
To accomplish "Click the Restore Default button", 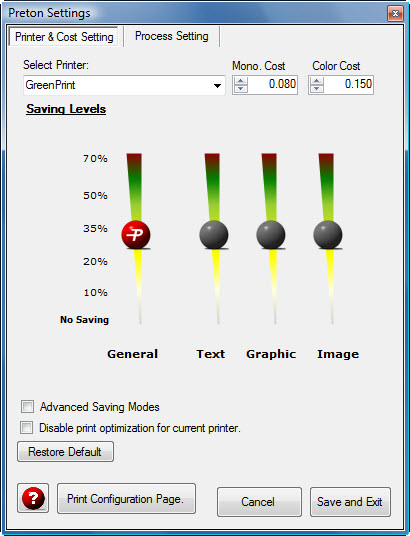I will coord(65,452).
